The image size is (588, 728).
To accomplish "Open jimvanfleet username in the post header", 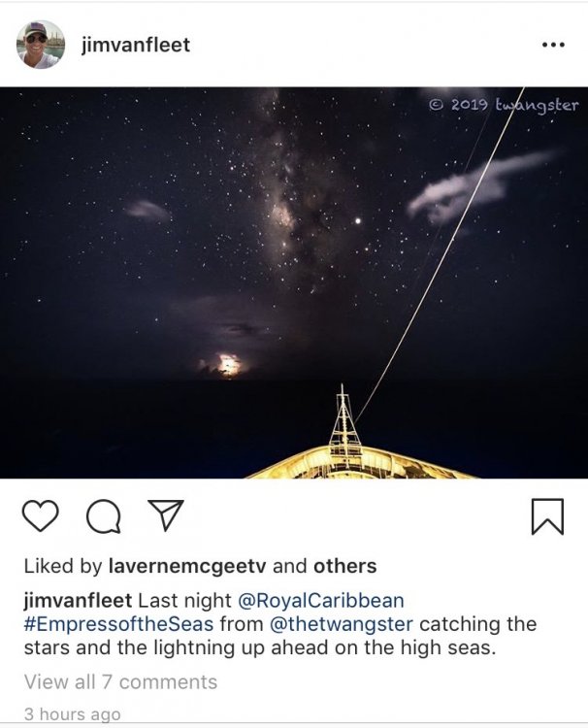I will pos(136,45).
